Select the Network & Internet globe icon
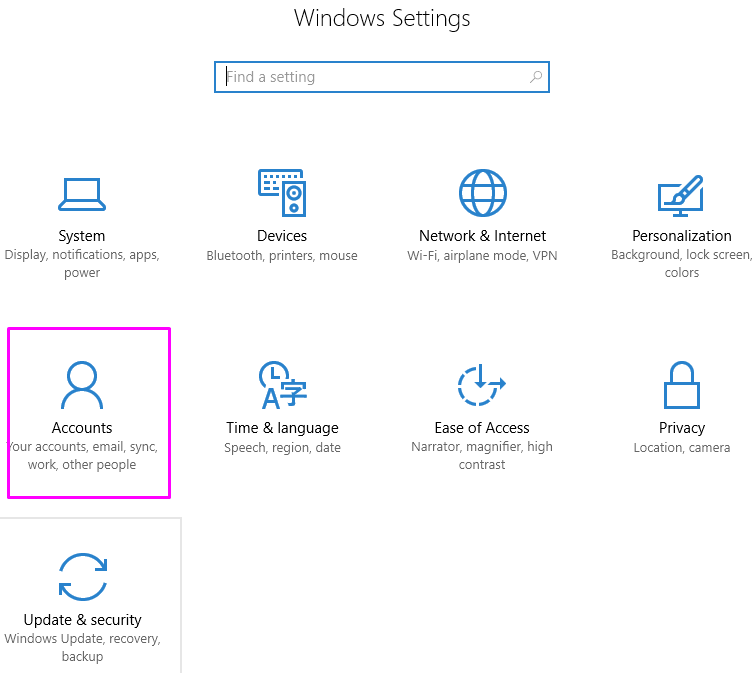Screen dimensions: 756x673 tap(483, 193)
